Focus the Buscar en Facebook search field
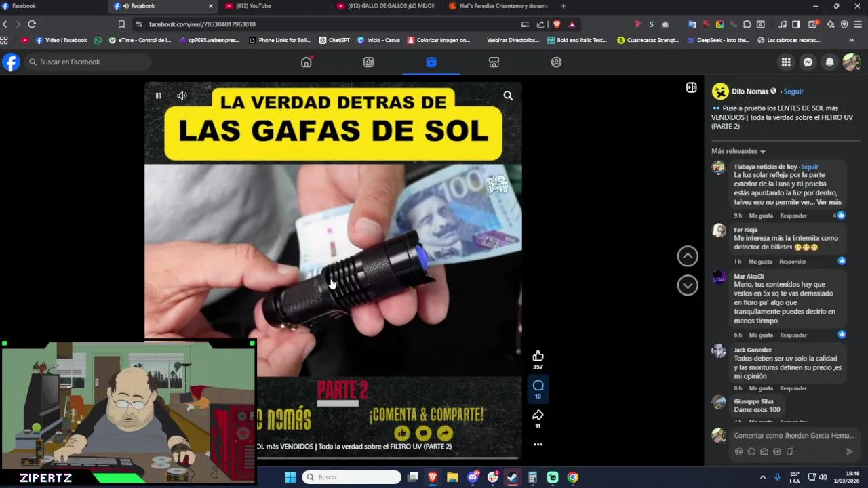868x488 pixels. point(88,62)
